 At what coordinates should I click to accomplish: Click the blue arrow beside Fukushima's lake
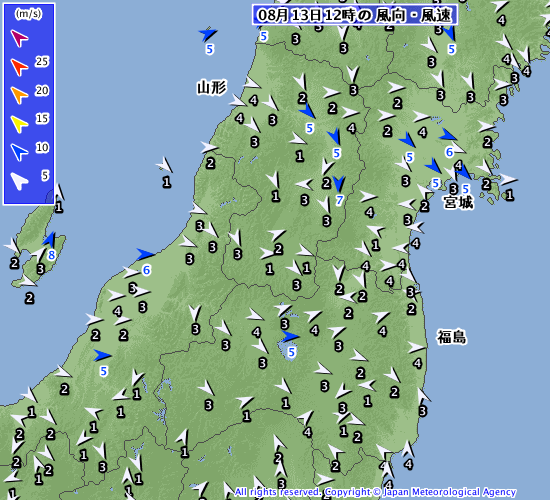coord(290,336)
